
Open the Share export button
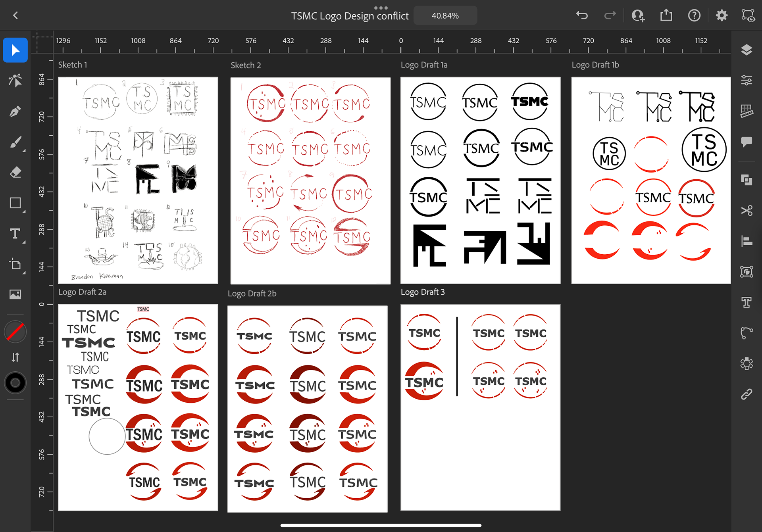(x=666, y=15)
